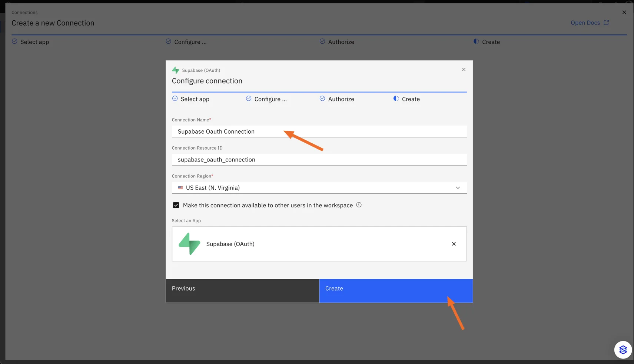Click the external link icon by Open Docs
This screenshot has width=634, height=364.
pyautogui.click(x=606, y=23)
